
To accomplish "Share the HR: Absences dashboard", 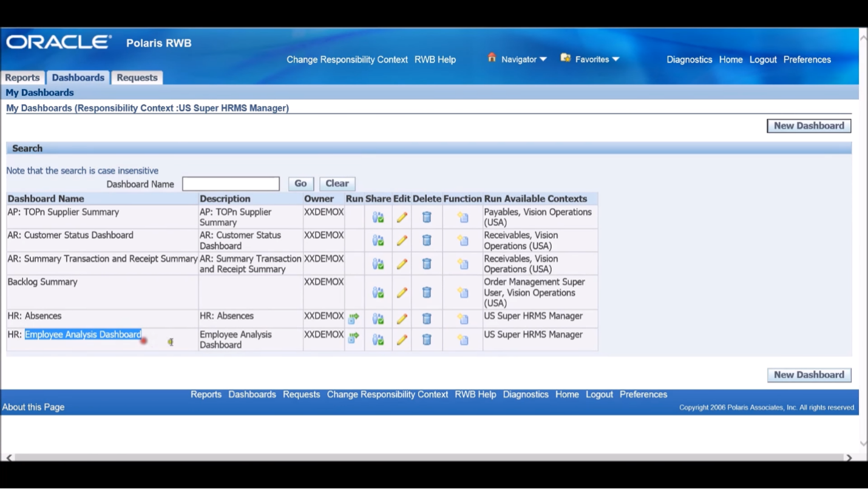I will 378,319.
